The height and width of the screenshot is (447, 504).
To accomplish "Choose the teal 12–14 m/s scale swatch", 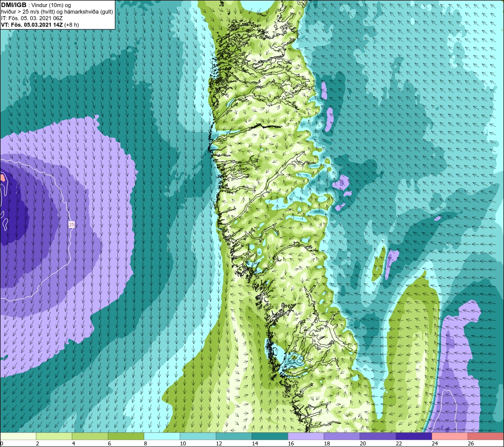I will pos(234,436).
